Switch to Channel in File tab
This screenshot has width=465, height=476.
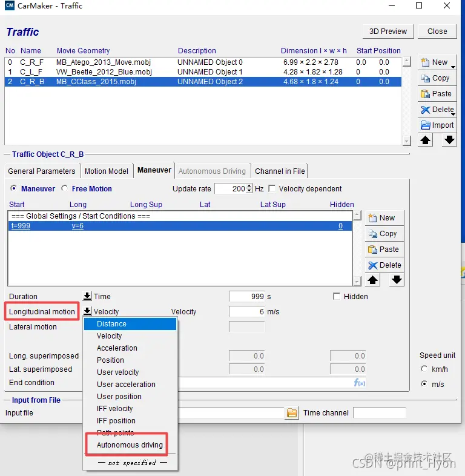280,171
